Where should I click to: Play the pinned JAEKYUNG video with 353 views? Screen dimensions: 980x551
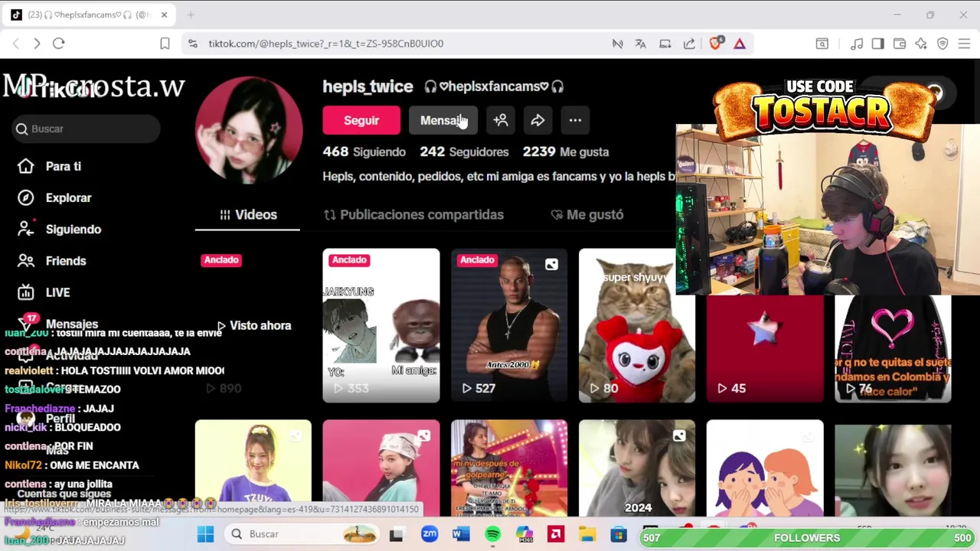pyautogui.click(x=381, y=325)
